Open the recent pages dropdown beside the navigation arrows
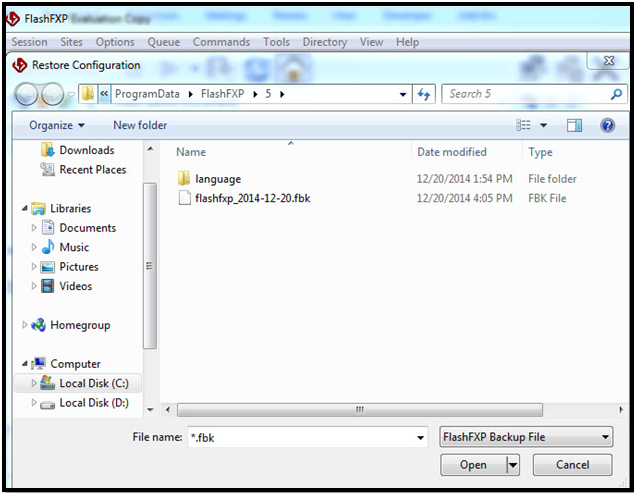Image resolution: width=634 pixels, height=493 pixels. tap(71, 95)
